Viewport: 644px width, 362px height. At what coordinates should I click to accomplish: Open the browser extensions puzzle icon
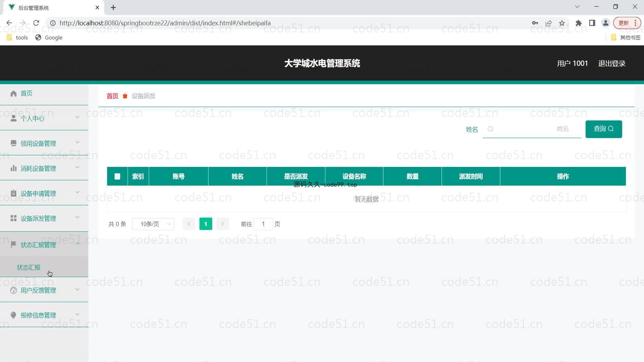(x=579, y=23)
